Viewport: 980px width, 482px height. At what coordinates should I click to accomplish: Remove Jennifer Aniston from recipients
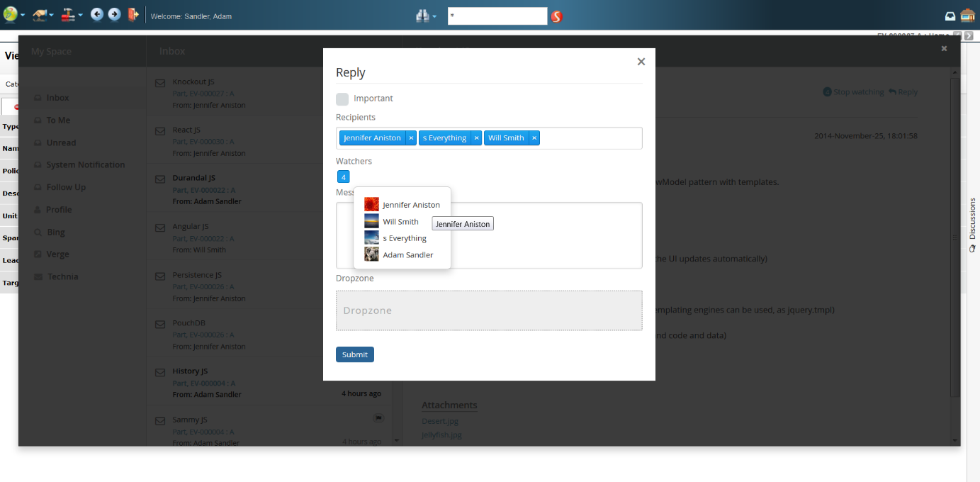coord(411,138)
